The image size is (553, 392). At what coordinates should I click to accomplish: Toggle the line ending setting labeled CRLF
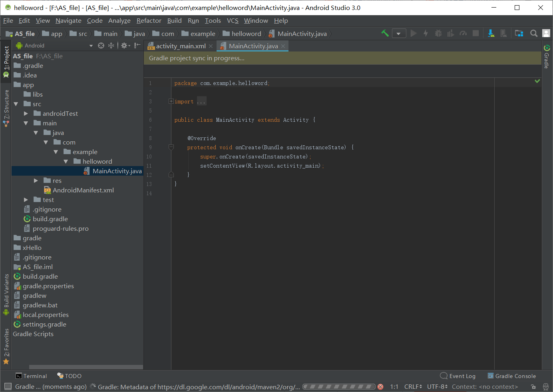coord(411,386)
